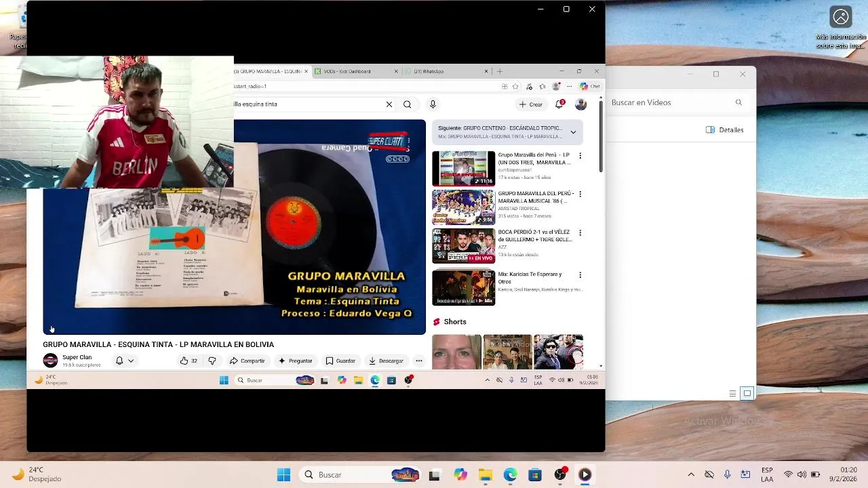Viewport: 868px width, 488px height.
Task: Open the weather widget showing 24°C Despejado
Action: pos(37,474)
